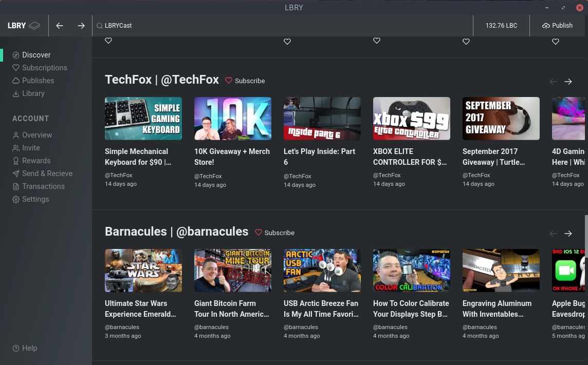
Task: Click the Invite people icon
Action: [16, 148]
